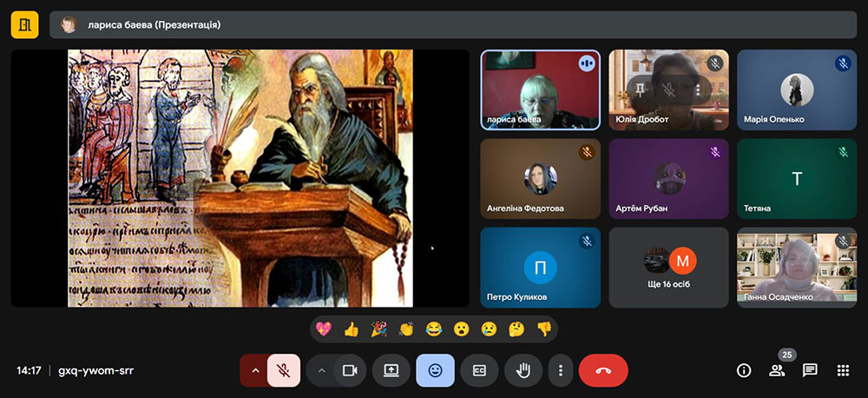Image resolution: width=868 pixels, height=398 pixels.
Task: Open chat with everyone panel
Action: pyautogui.click(x=810, y=370)
